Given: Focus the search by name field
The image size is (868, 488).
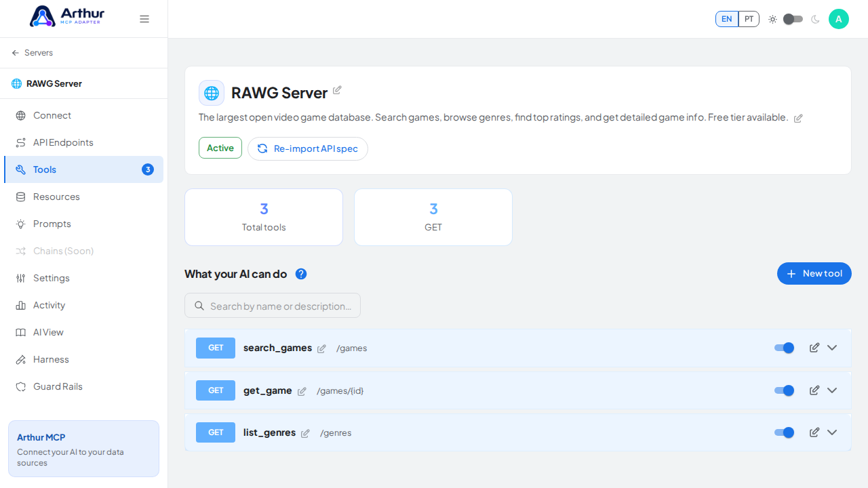Looking at the screenshot, I should coord(273,306).
